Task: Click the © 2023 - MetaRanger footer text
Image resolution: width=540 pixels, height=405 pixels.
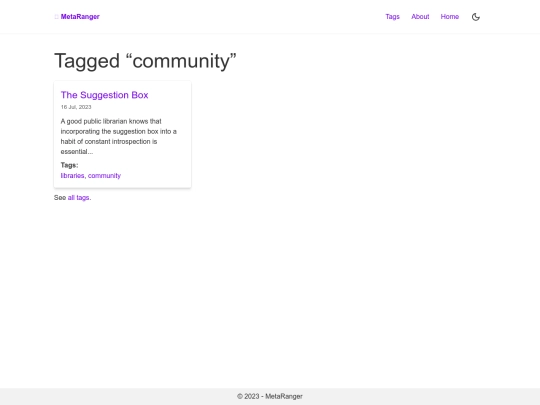Action: (270, 396)
